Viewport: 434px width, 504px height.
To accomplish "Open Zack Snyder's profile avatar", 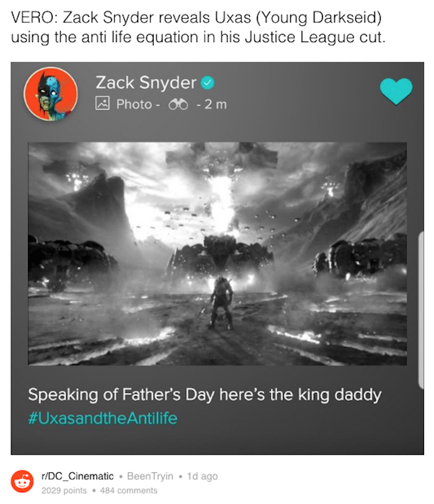I will click(x=50, y=94).
